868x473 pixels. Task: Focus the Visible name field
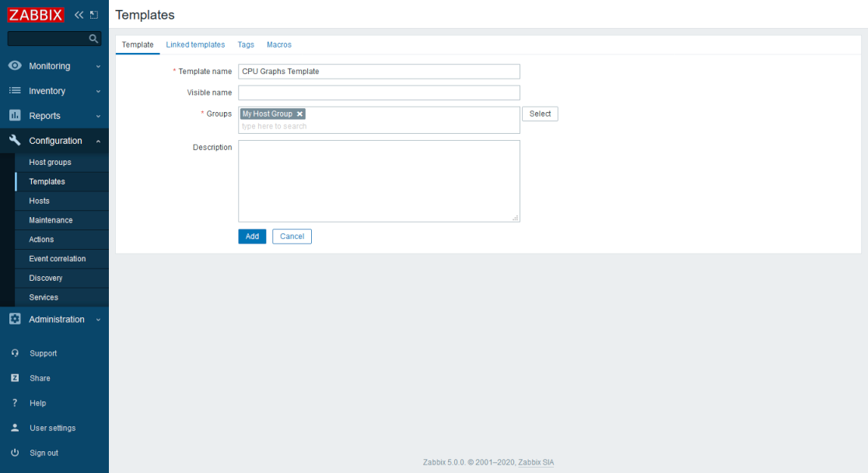tap(380, 93)
